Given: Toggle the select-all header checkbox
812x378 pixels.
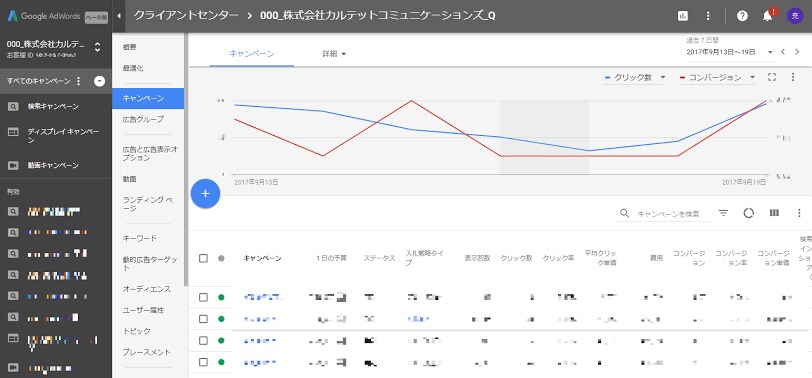Looking at the screenshot, I should click(x=204, y=258).
